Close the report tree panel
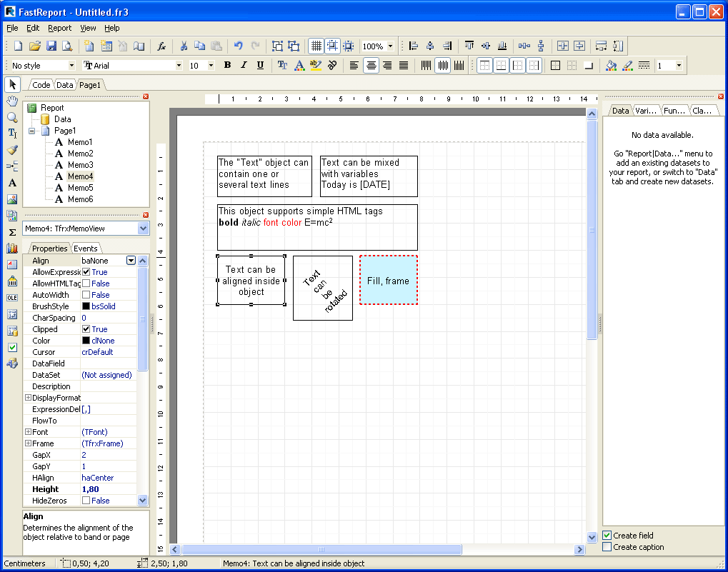Screen dimensions: 728x572 146,96
